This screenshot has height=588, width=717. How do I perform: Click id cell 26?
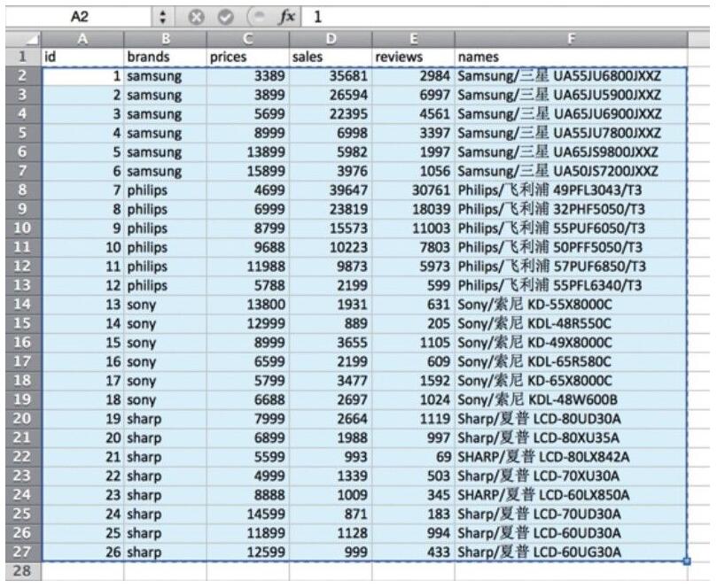[82, 552]
